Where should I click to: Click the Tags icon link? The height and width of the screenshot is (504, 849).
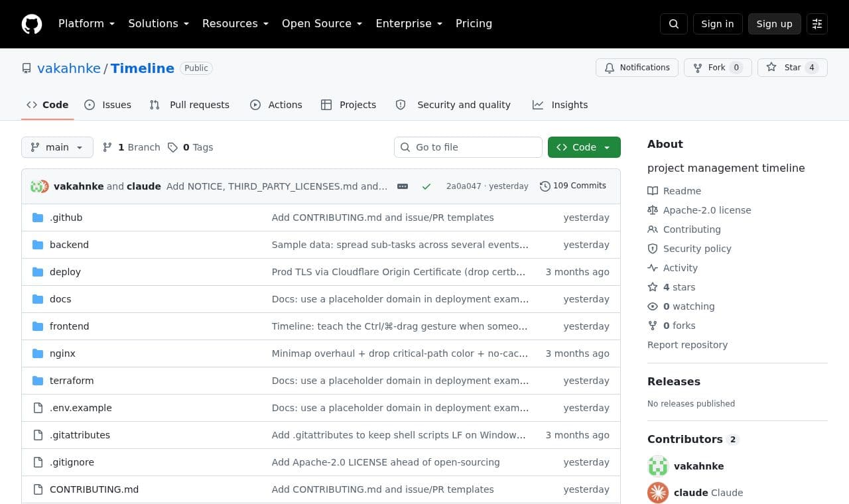click(190, 147)
